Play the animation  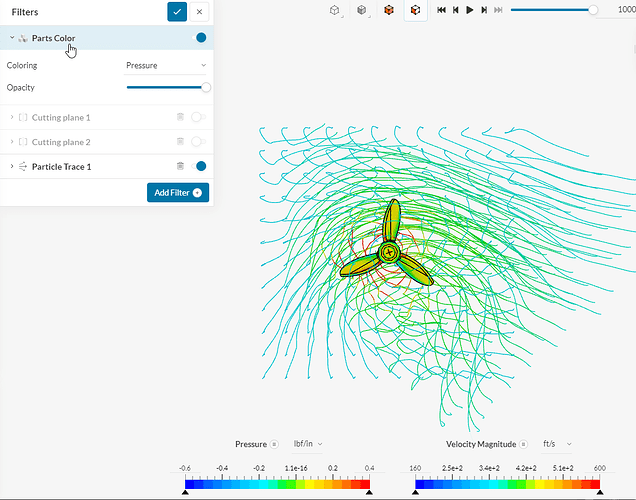tap(470, 10)
